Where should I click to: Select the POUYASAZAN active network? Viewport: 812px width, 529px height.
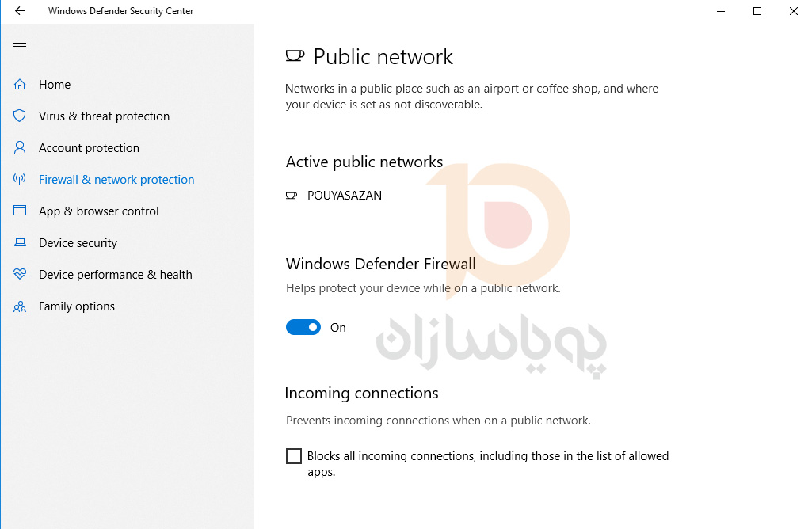(345, 196)
